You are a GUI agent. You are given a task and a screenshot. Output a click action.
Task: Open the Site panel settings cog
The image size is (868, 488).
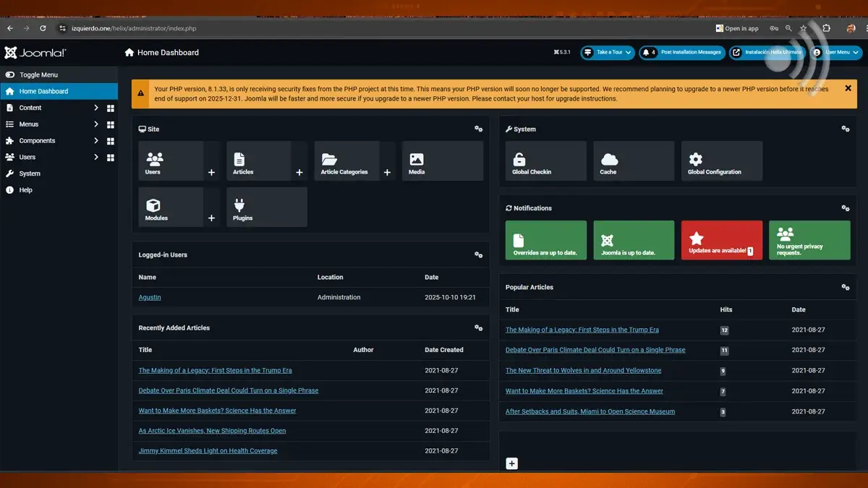click(x=478, y=128)
